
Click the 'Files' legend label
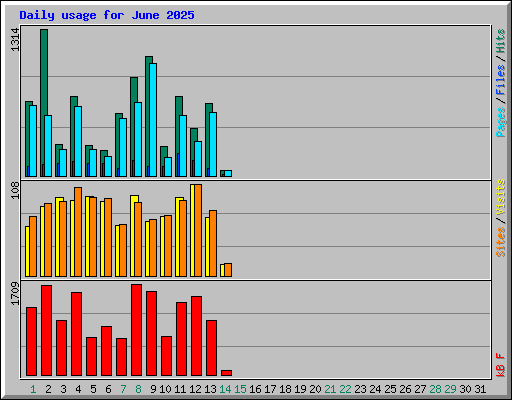point(501,80)
